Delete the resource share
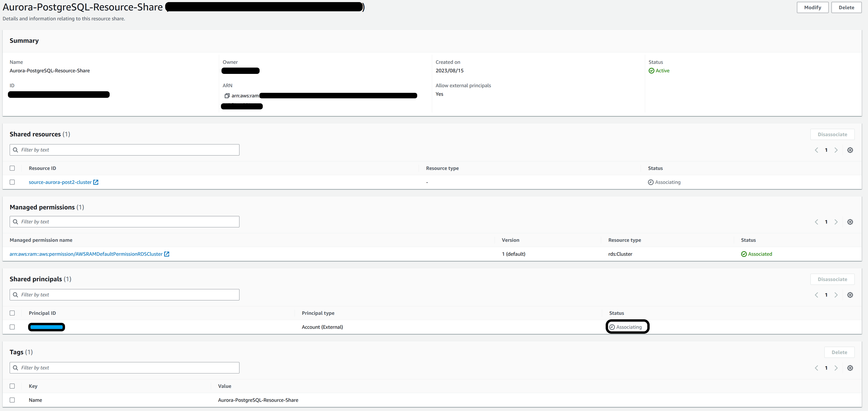Image resolution: width=868 pixels, height=411 pixels. coord(846,7)
